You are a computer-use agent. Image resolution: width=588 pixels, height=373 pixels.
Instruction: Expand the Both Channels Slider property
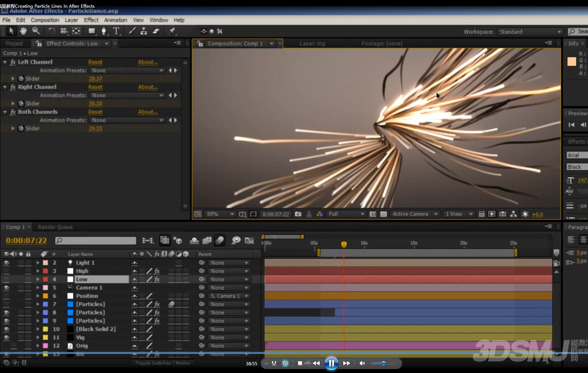13,128
